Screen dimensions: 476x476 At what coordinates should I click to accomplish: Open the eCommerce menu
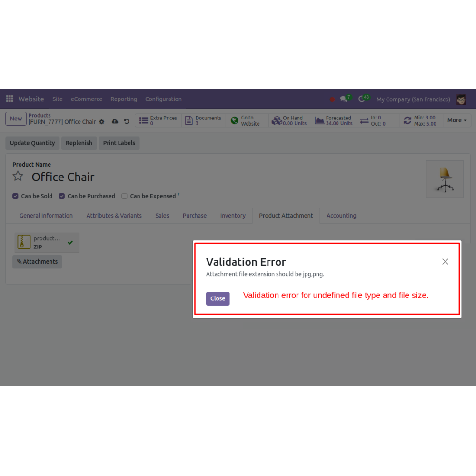pyautogui.click(x=87, y=99)
